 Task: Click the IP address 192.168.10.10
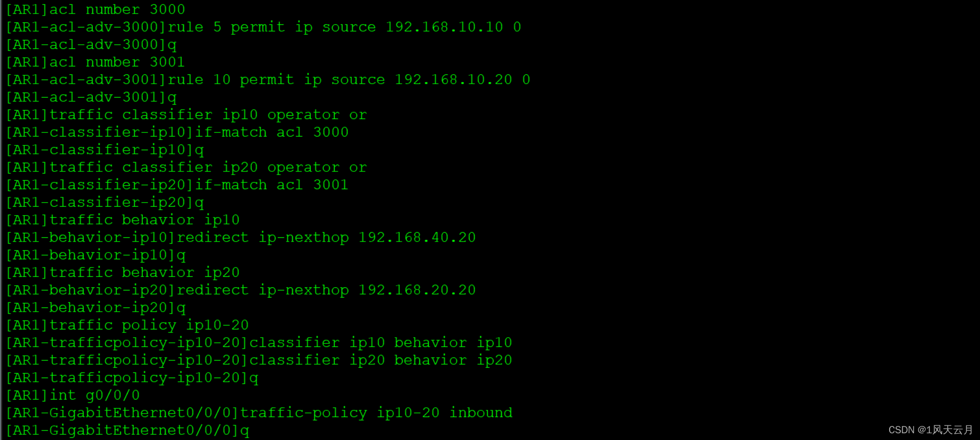pyautogui.click(x=444, y=27)
